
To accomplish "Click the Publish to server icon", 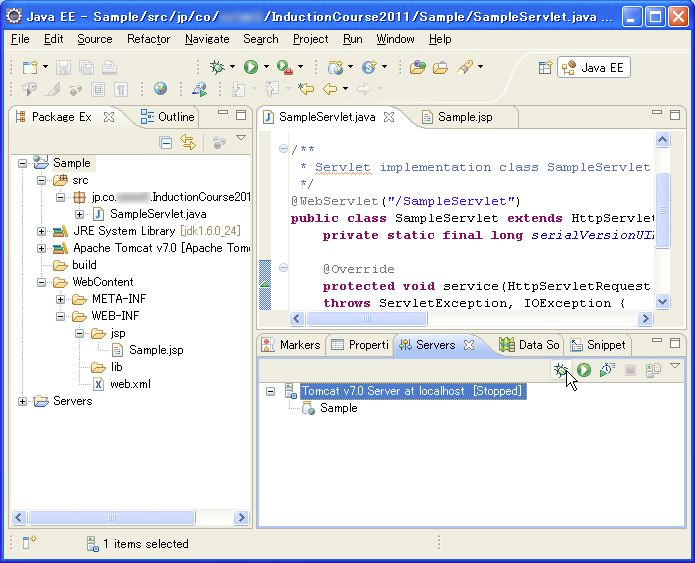I will pyautogui.click(x=653, y=370).
